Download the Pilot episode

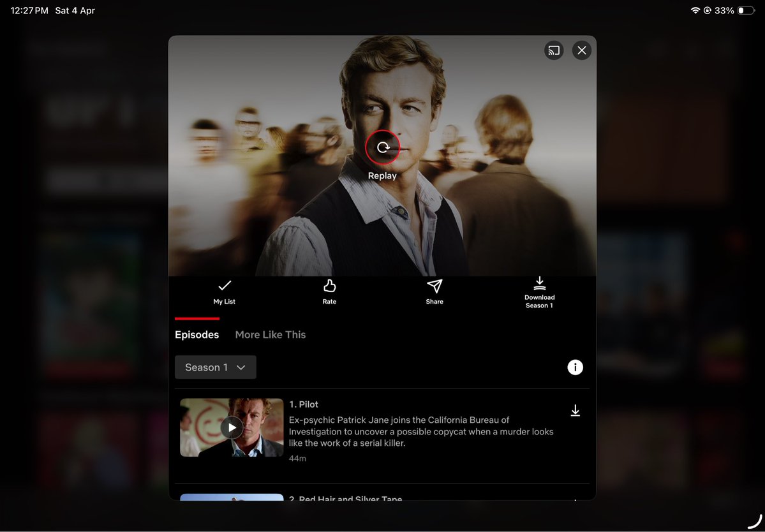(x=576, y=411)
